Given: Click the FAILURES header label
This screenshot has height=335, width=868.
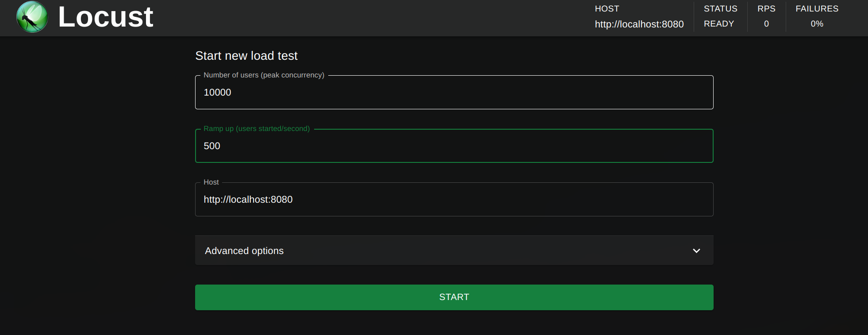Looking at the screenshot, I should (817, 9).
